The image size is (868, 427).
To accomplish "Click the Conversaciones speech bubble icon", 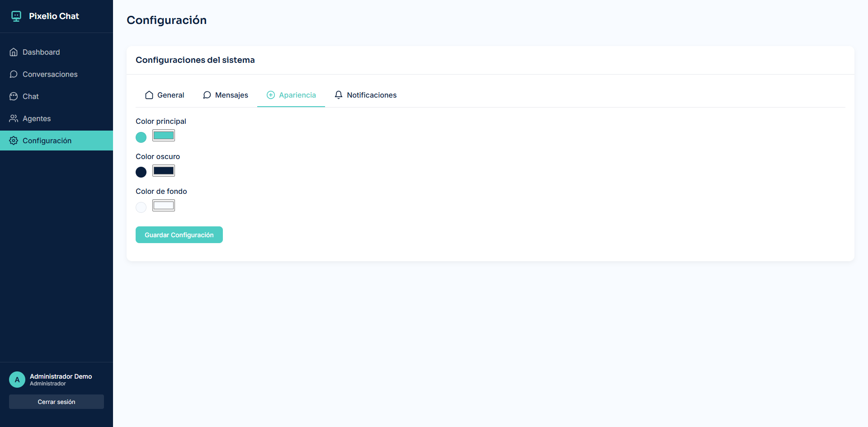I will pyautogui.click(x=14, y=74).
